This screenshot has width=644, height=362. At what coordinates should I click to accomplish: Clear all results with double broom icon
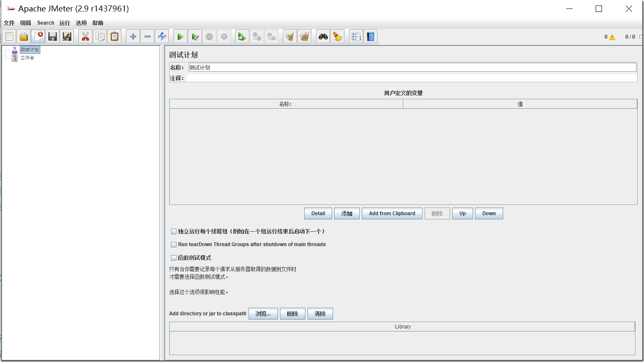305,36
